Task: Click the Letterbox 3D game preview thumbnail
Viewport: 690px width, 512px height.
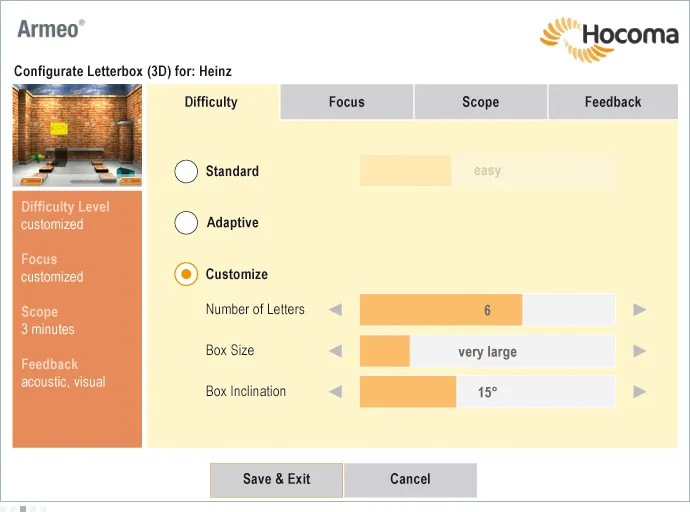Action: 77,135
